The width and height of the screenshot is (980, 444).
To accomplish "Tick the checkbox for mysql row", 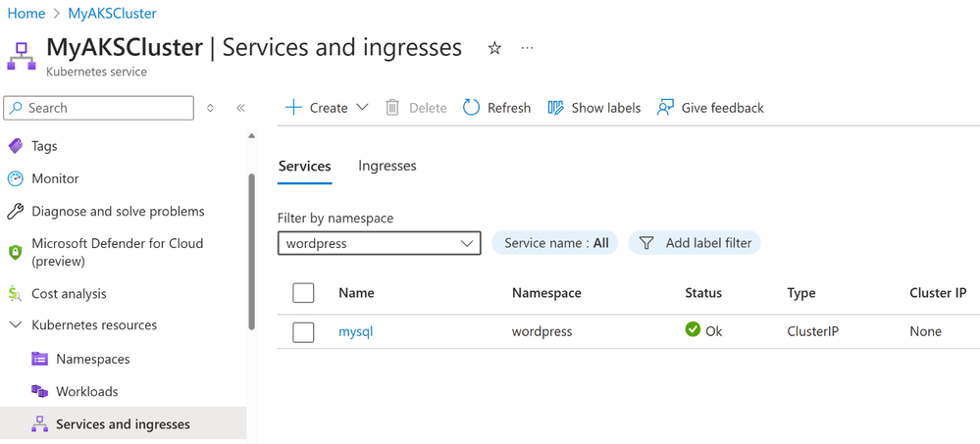I will pyautogui.click(x=303, y=332).
